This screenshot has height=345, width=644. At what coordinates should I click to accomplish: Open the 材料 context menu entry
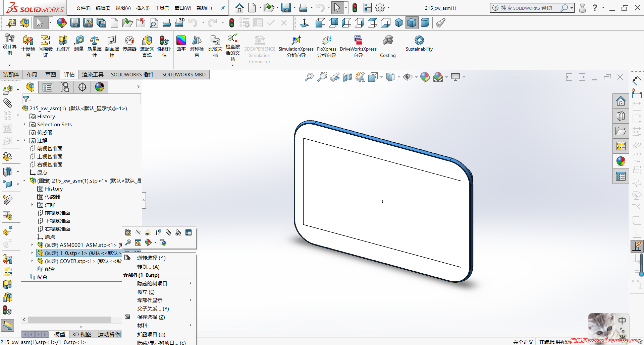[x=159, y=326]
